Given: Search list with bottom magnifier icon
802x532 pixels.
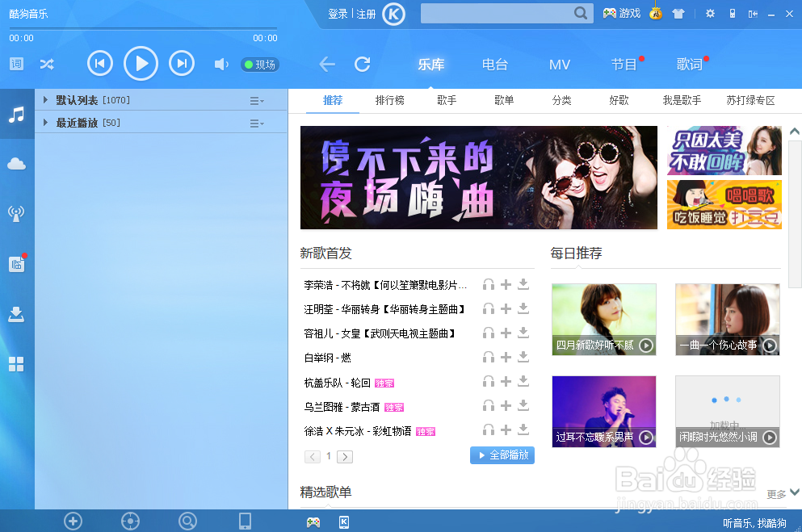Looking at the screenshot, I should 187,522.
